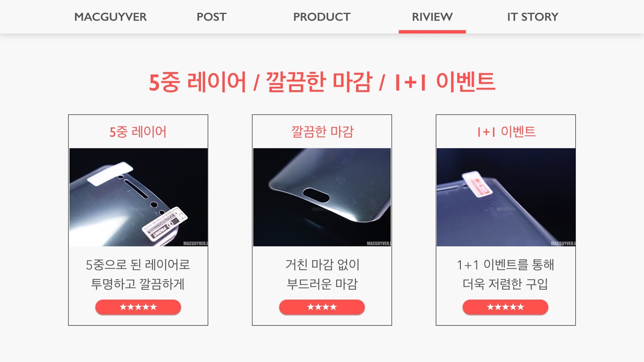Click the 5중 레이어 card title
The height and width of the screenshot is (362, 644).
[138, 132]
